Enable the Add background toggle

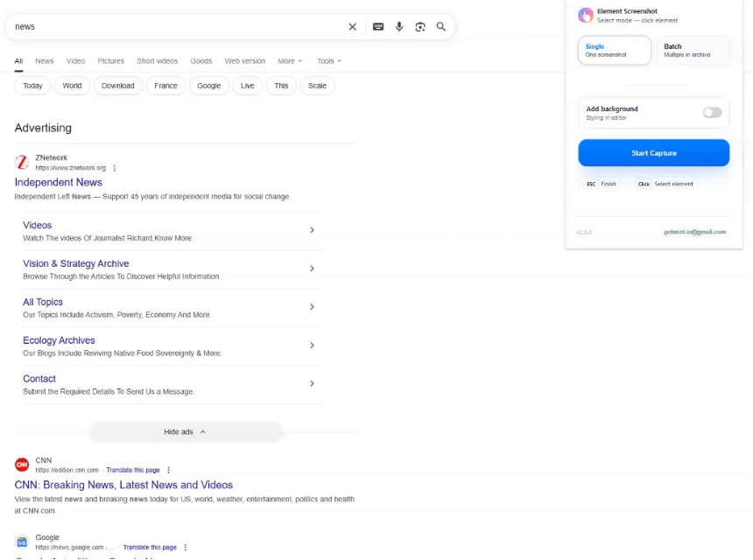pyautogui.click(x=712, y=113)
